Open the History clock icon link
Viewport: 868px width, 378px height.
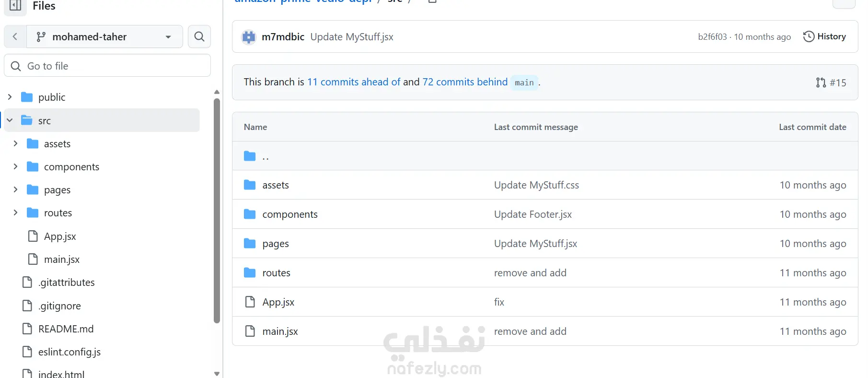[809, 36]
